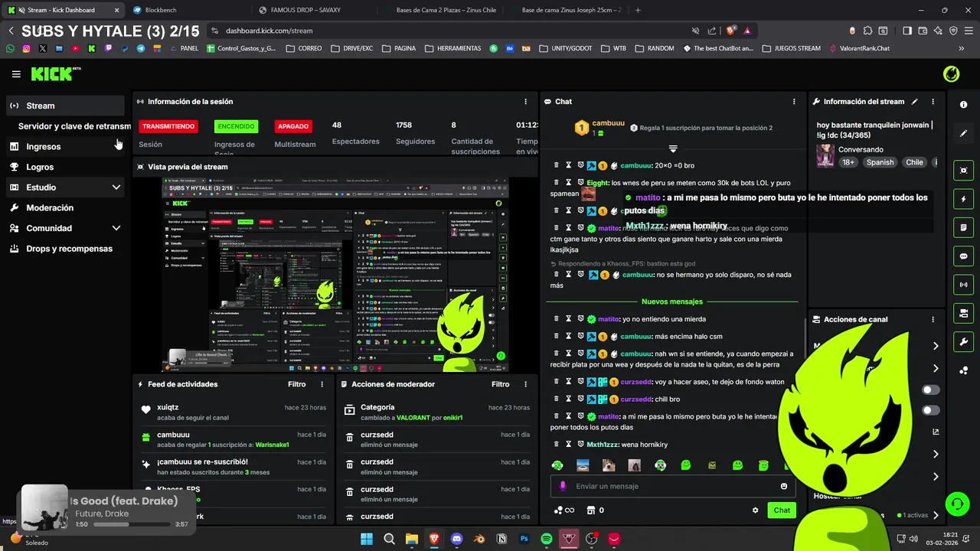Click the chat bubble icon in right sidebar
980x551 pixels.
coord(963,256)
